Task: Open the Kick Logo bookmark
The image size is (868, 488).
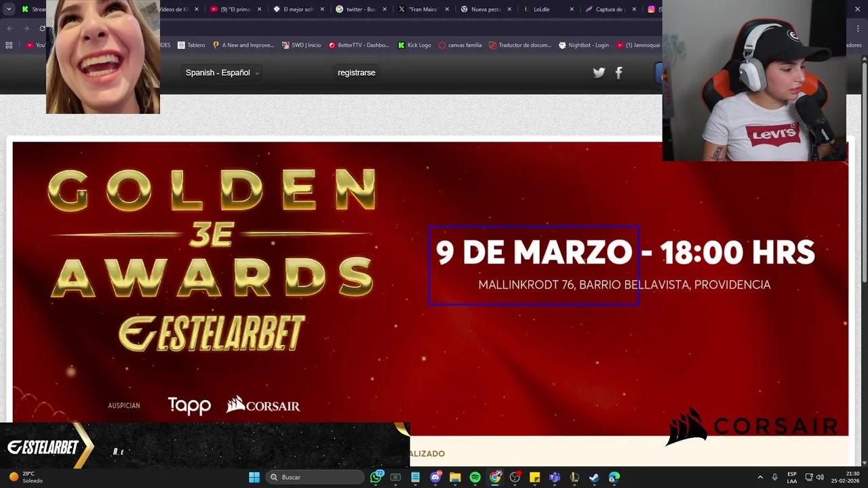Action: pos(414,45)
